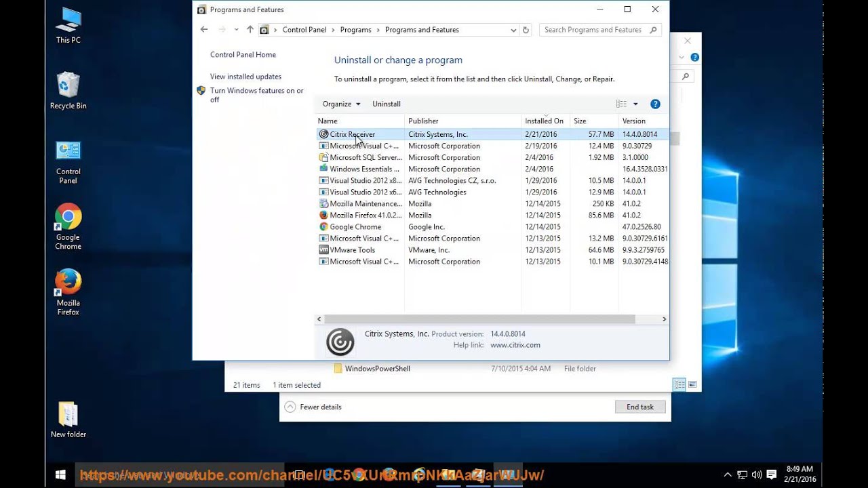Open the www.citrix.com help link

pos(515,345)
